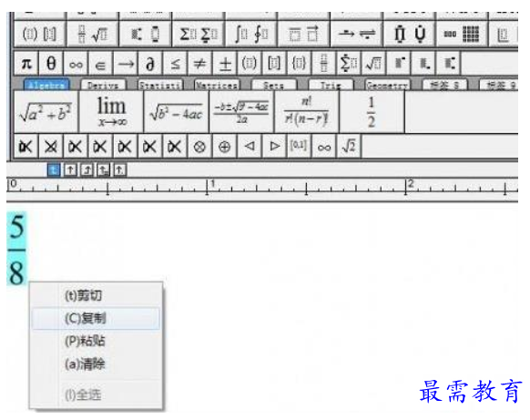
Task: Insert subscript template in symbol row
Action: [x=423, y=63]
